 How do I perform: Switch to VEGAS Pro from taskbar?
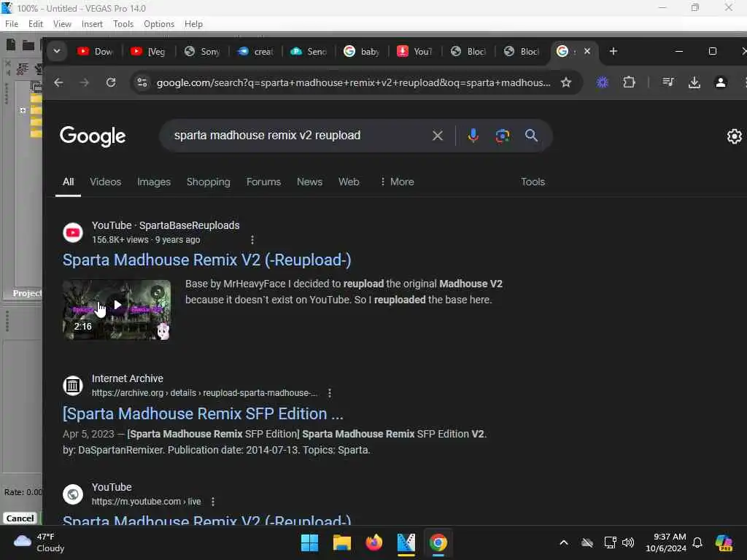click(406, 542)
